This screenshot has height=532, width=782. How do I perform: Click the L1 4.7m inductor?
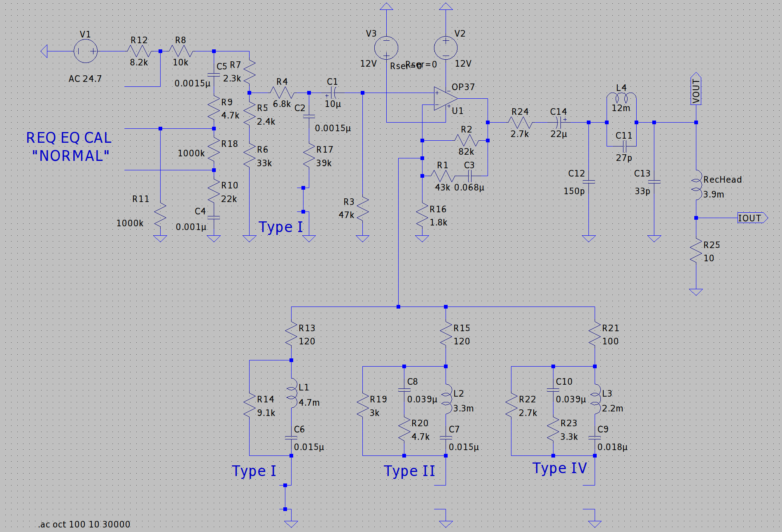292,393
